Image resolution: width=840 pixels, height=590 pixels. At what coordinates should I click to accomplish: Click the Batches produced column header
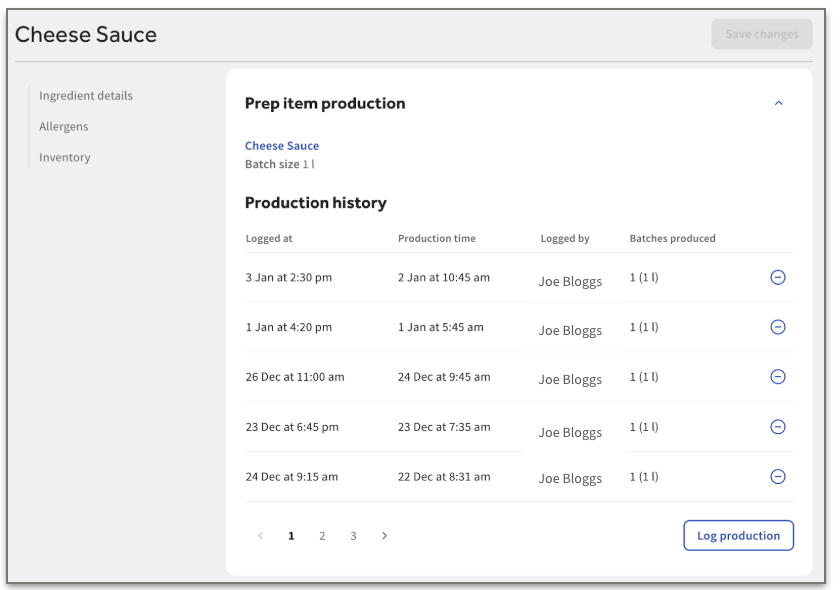672,239
